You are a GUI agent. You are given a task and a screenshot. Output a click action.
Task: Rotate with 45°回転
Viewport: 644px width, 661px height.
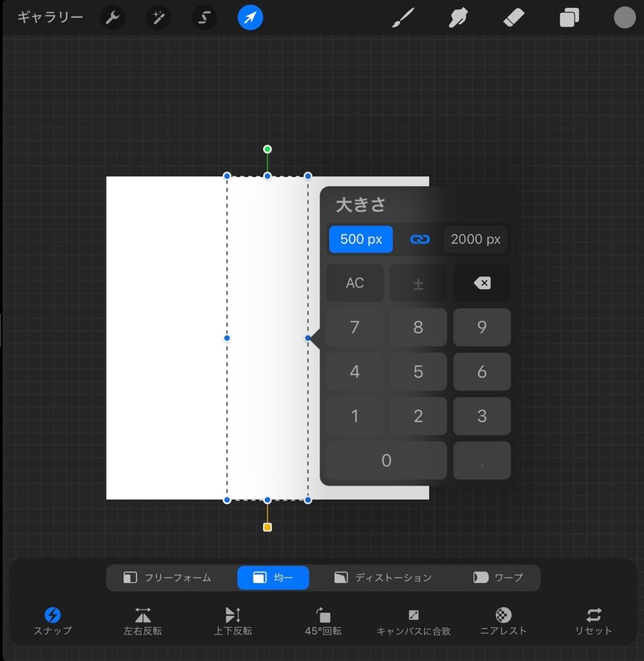[324, 621]
